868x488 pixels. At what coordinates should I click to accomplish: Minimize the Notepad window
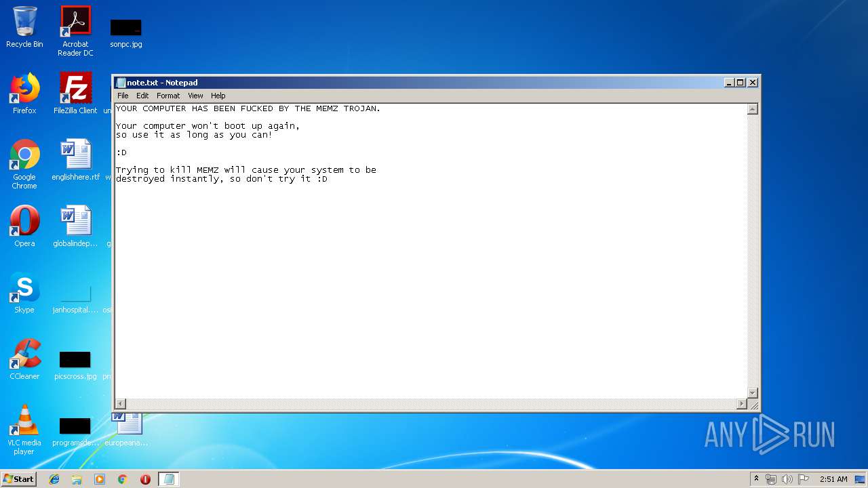(729, 83)
